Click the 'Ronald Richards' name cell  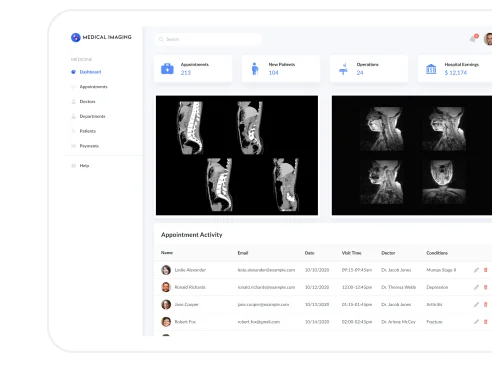[x=190, y=287]
